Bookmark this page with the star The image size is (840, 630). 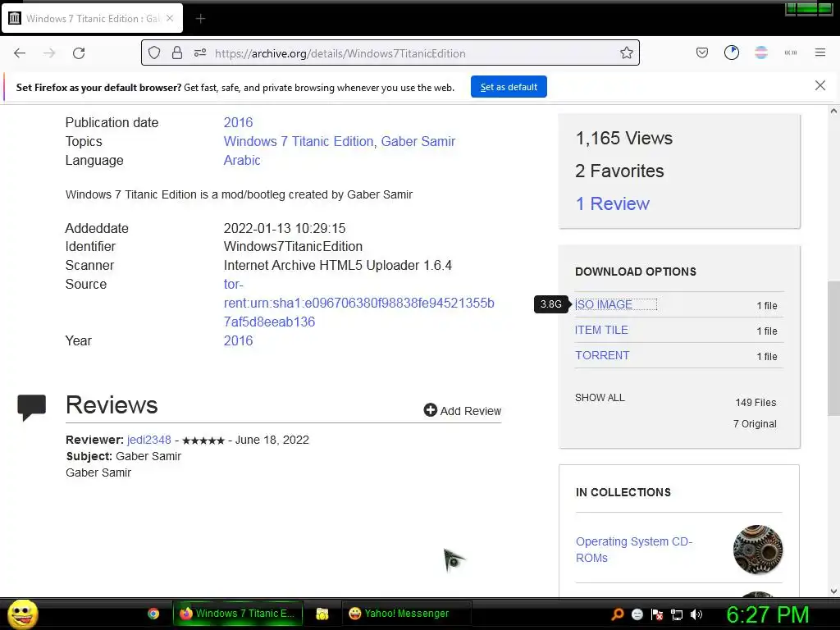tap(626, 53)
